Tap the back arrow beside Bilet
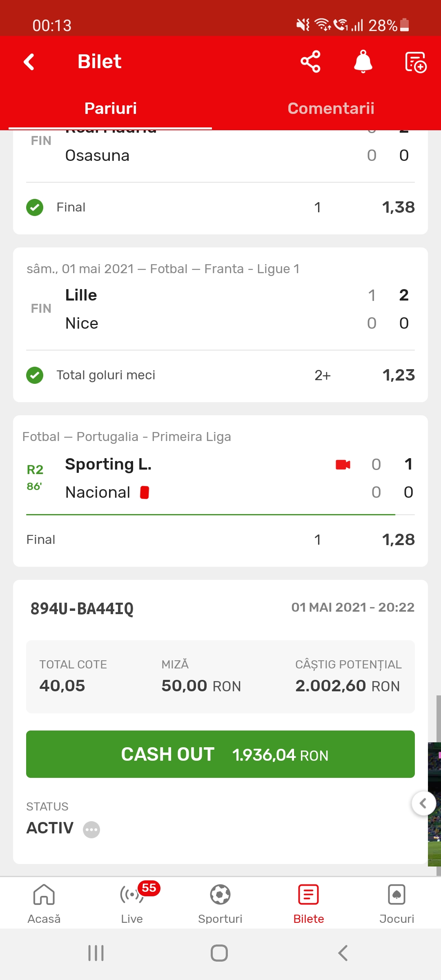 coord(29,62)
